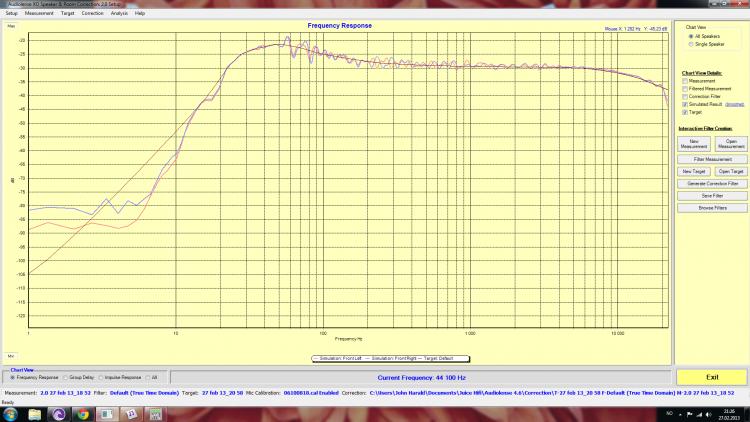
Task: Open Google Chrome from the taskbar
Action: [83, 414]
